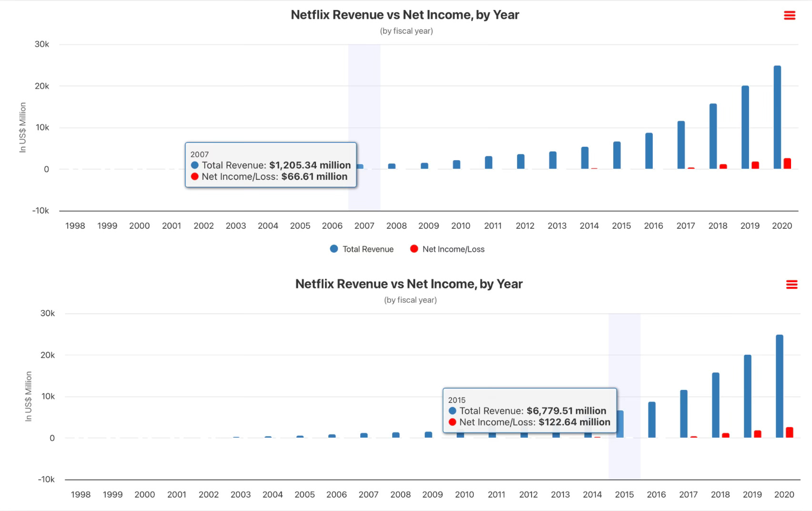812x511 pixels.
Task: Select 2018 revenue bar in top chart
Action: click(x=713, y=136)
